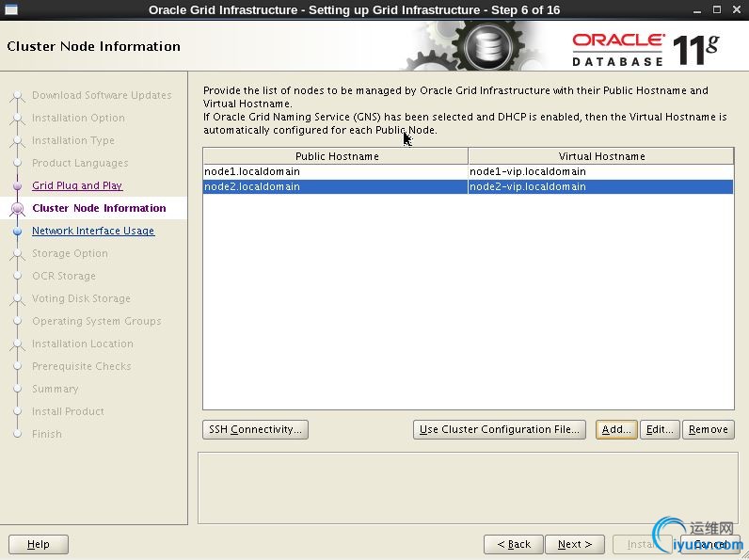Viewport: 749px width, 560px height.
Task: Click the empty message area below buttons
Action: [468, 488]
